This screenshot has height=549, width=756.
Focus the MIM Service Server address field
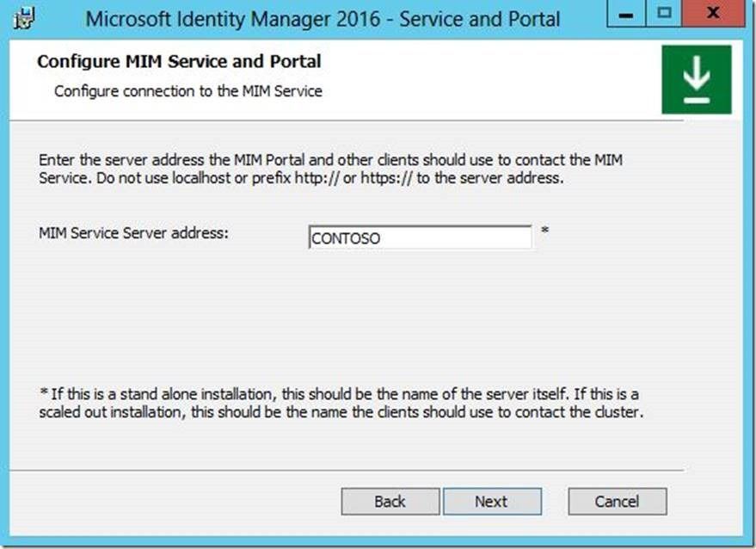(x=420, y=237)
